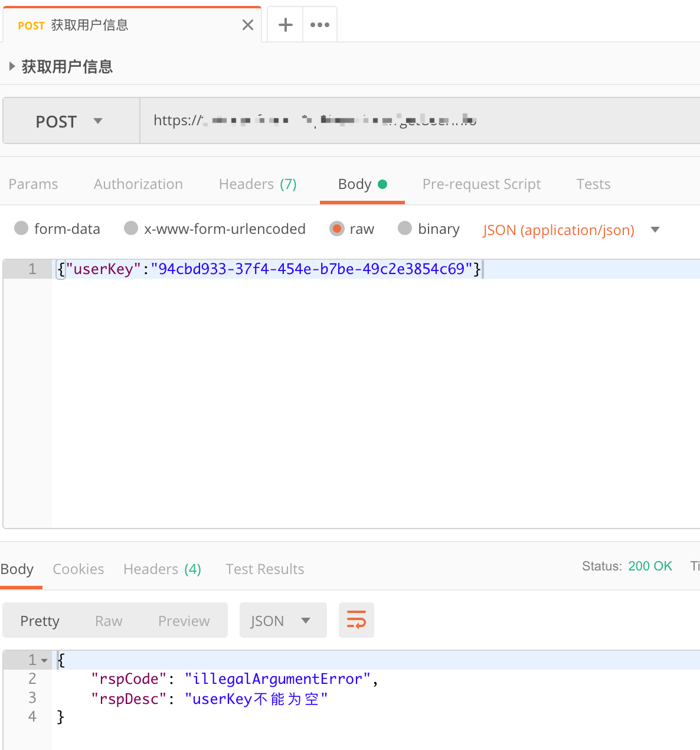Screen dimensions: 700x750
Task: Open the tab options ellipsis menu
Action: click(x=319, y=24)
